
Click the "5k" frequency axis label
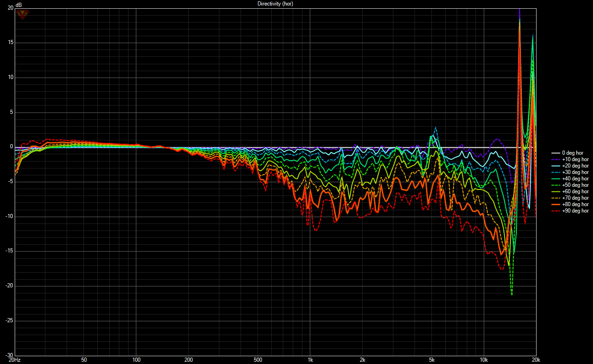click(x=431, y=359)
